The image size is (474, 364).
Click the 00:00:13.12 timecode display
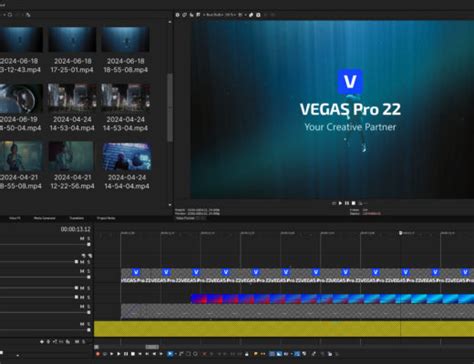coord(75,229)
